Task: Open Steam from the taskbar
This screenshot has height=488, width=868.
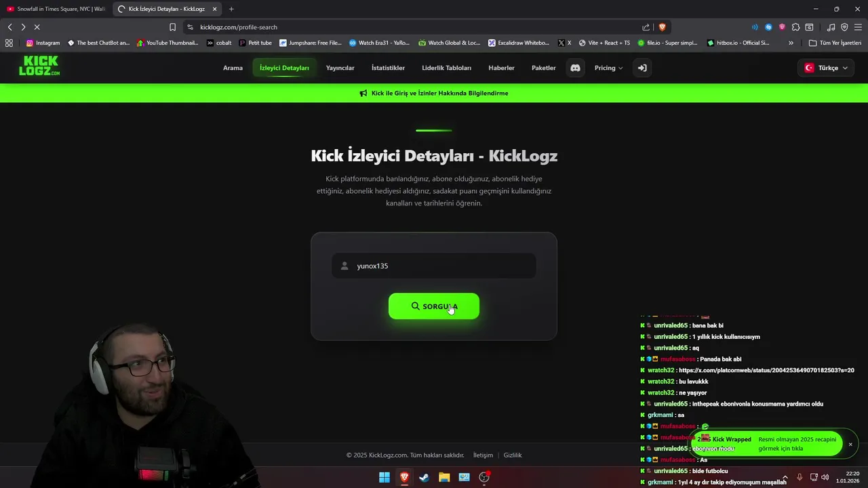Action: click(x=424, y=477)
